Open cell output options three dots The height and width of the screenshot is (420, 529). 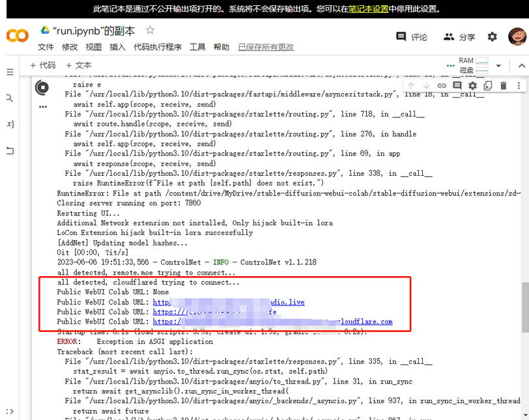(x=43, y=107)
